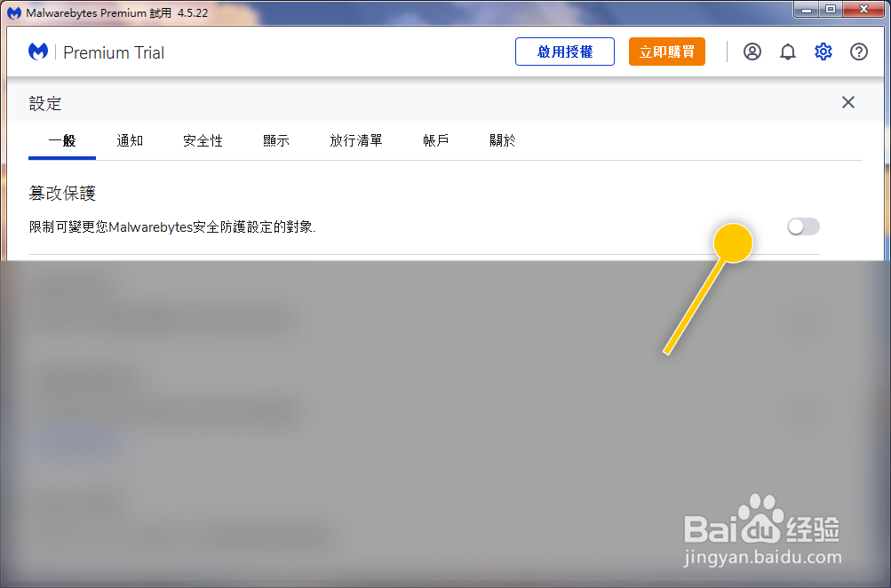Open the 放行清單 tab
This screenshot has width=891, height=588.
356,141
